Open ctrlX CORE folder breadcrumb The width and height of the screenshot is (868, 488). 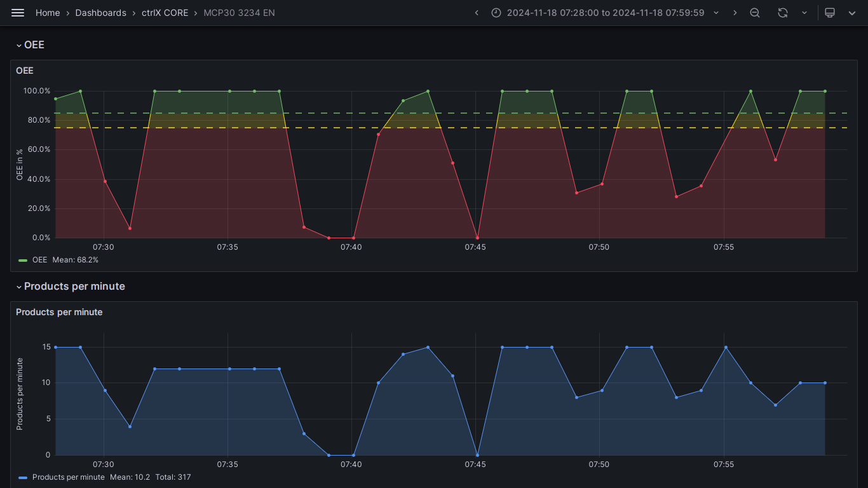coord(165,13)
